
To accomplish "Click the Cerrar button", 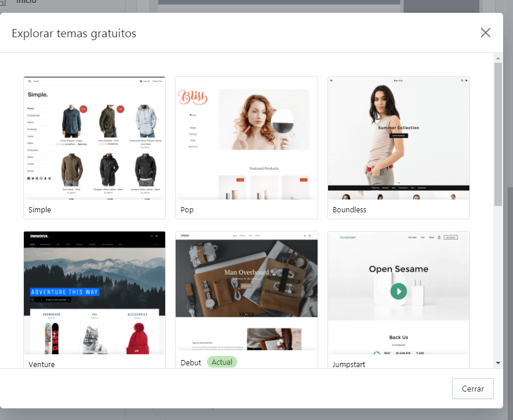I will pyautogui.click(x=472, y=389).
